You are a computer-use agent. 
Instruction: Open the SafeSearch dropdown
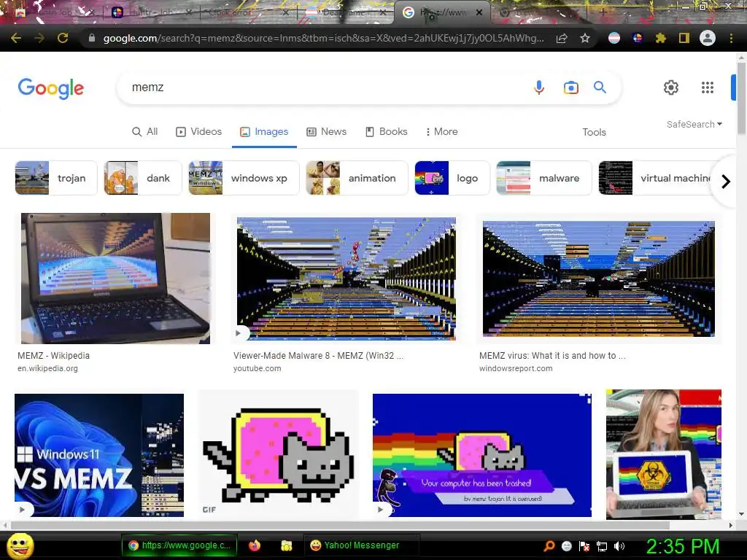click(694, 124)
